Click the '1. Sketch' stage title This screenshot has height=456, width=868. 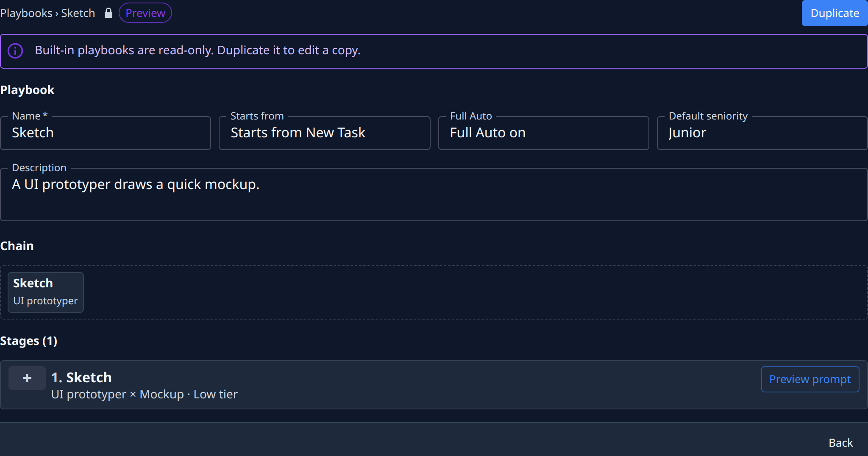pyautogui.click(x=81, y=377)
